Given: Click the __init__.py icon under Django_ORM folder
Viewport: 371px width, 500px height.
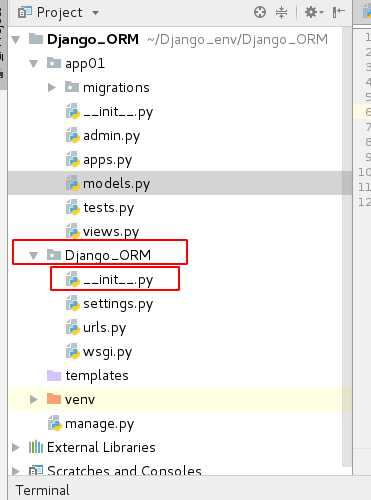Looking at the screenshot, I should [x=72, y=279].
